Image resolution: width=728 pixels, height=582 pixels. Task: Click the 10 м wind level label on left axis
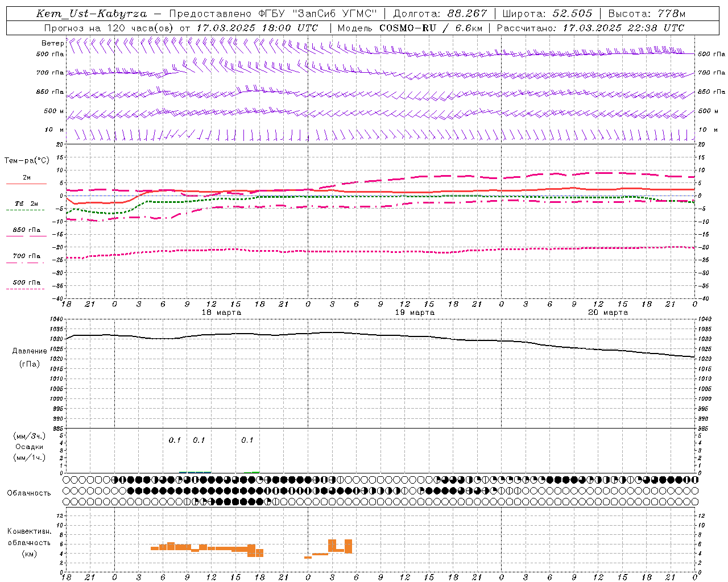(x=55, y=130)
